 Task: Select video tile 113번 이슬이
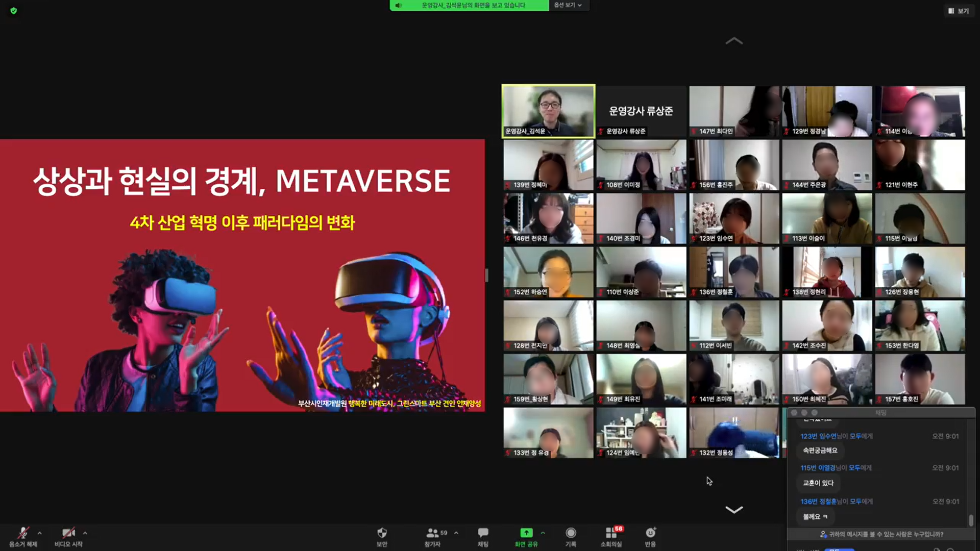click(x=827, y=218)
